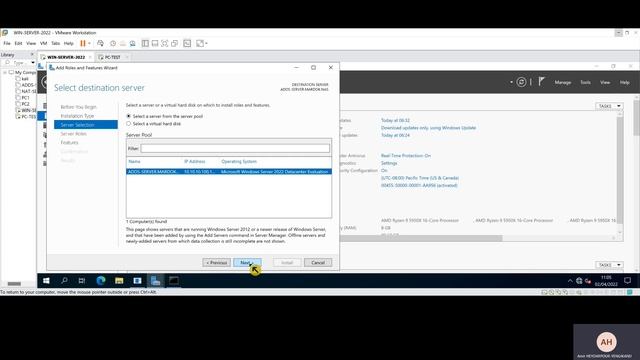The height and width of the screenshot is (360, 640).
Task: Open the Pacific Time zone link
Action: click(420, 178)
